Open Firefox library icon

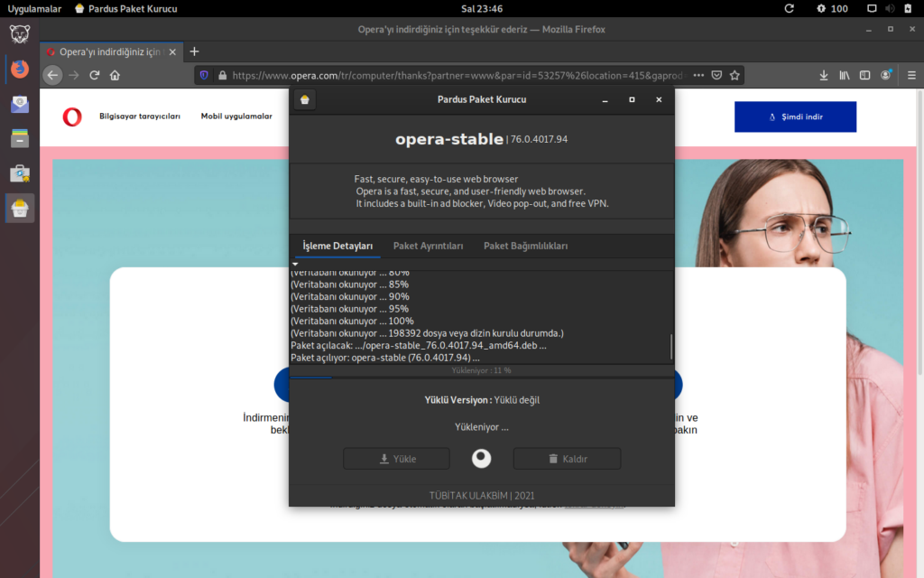tap(845, 76)
